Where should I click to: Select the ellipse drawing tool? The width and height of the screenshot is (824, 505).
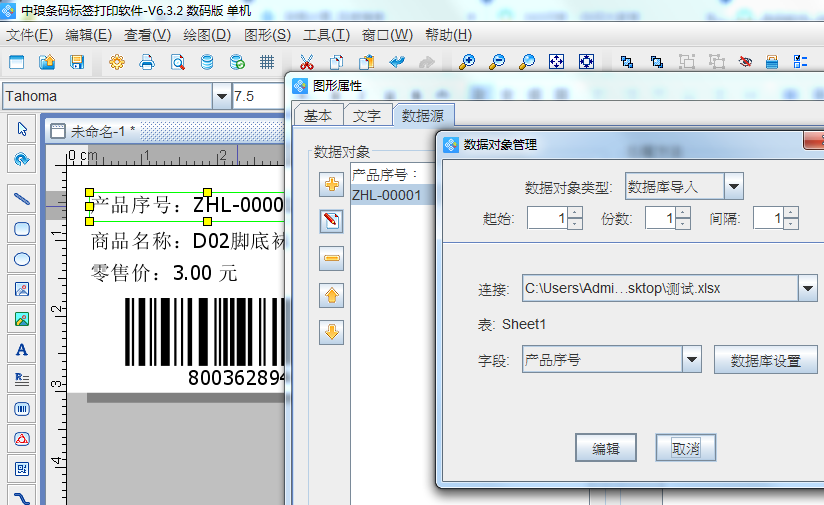21,259
